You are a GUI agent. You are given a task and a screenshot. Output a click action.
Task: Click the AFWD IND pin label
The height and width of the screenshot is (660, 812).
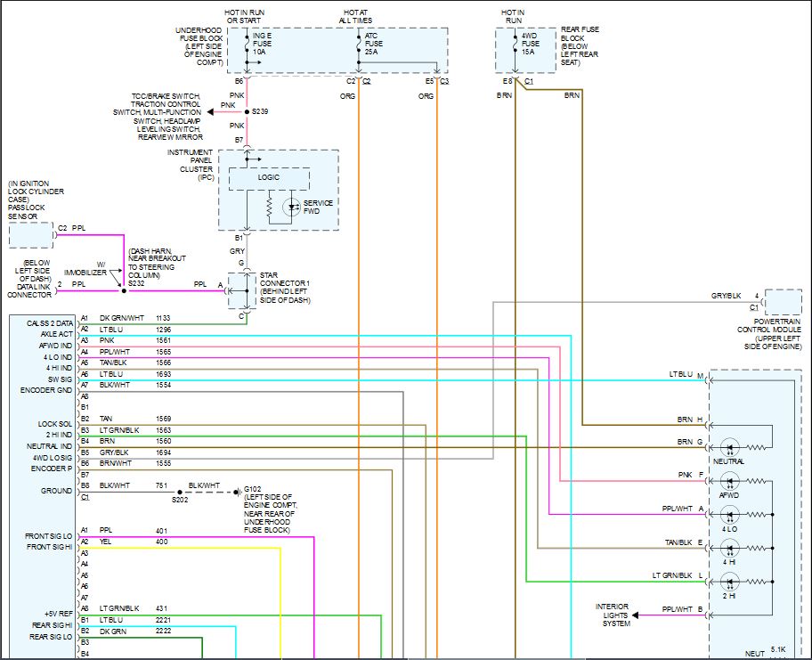click(x=55, y=346)
